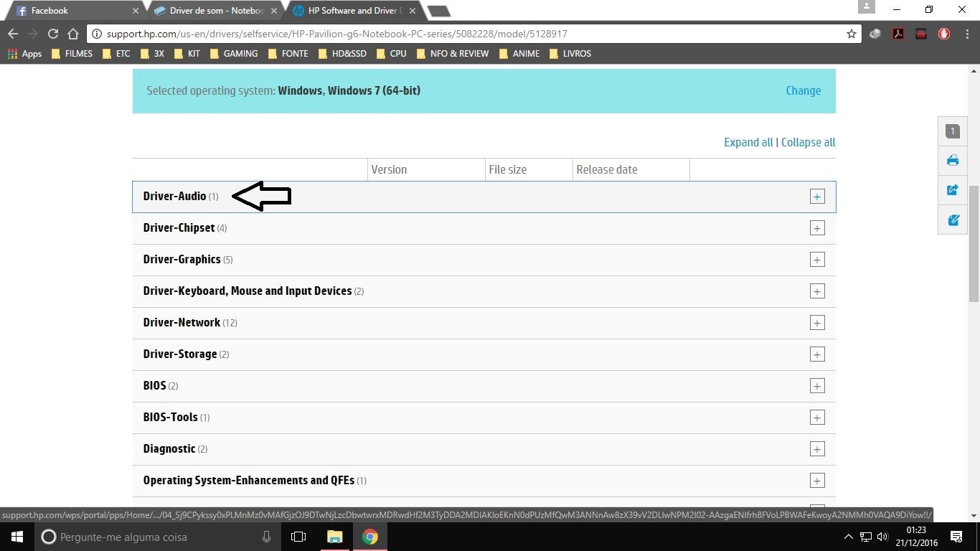Viewport: 980px width, 551px height.
Task: Click the Expand all link
Action: point(748,142)
